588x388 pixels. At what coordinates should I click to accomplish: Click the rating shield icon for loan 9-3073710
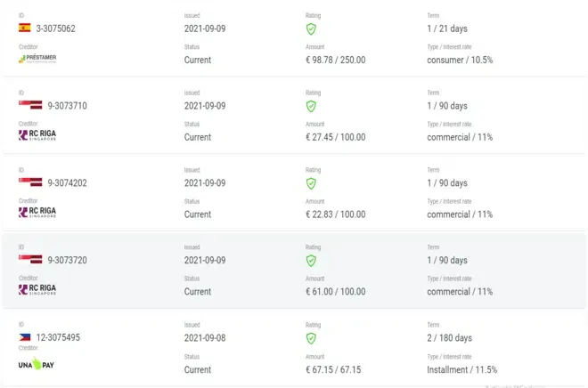[x=311, y=106]
